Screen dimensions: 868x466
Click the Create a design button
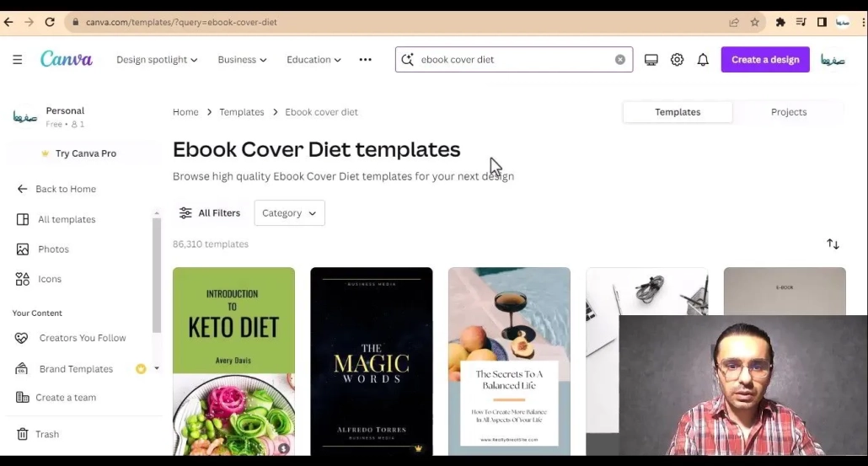[x=765, y=60]
